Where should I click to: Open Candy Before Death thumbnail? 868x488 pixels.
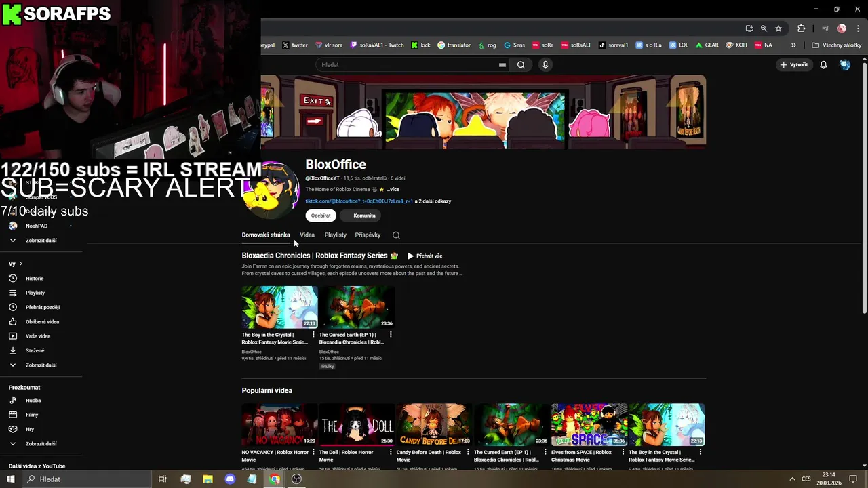point(434,425)
